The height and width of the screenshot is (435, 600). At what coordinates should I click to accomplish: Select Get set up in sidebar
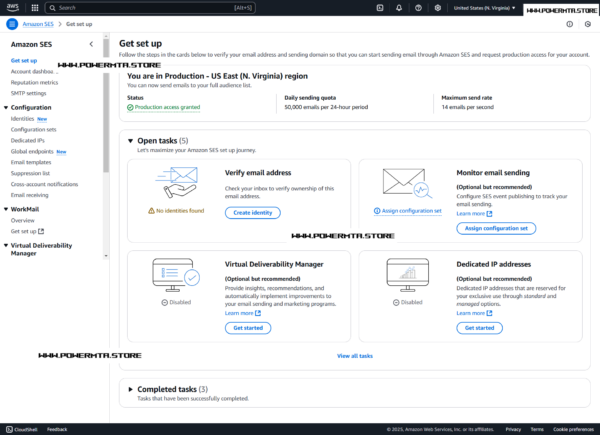[x=24, y=60]
